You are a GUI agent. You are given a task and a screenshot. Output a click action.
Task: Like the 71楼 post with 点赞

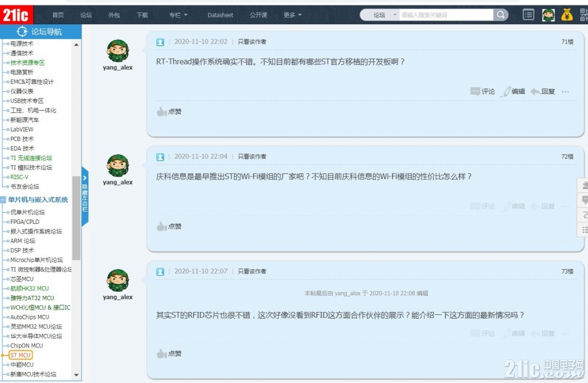[169, 111]
